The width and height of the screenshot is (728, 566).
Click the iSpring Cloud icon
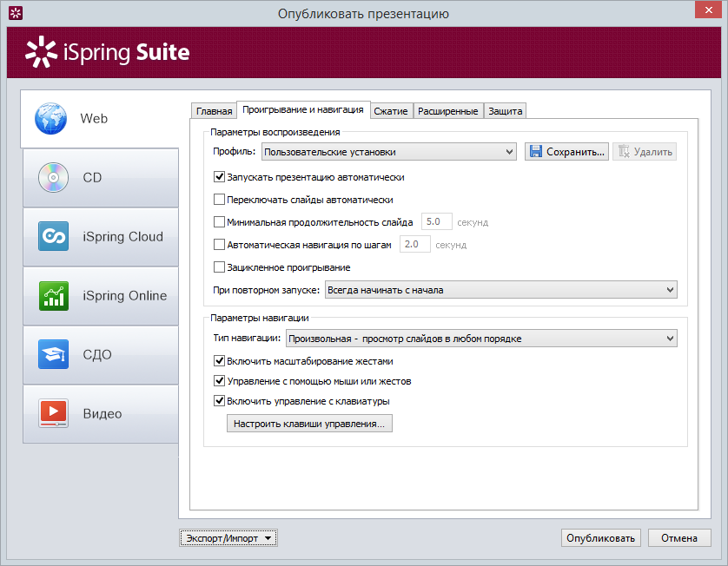53,236
